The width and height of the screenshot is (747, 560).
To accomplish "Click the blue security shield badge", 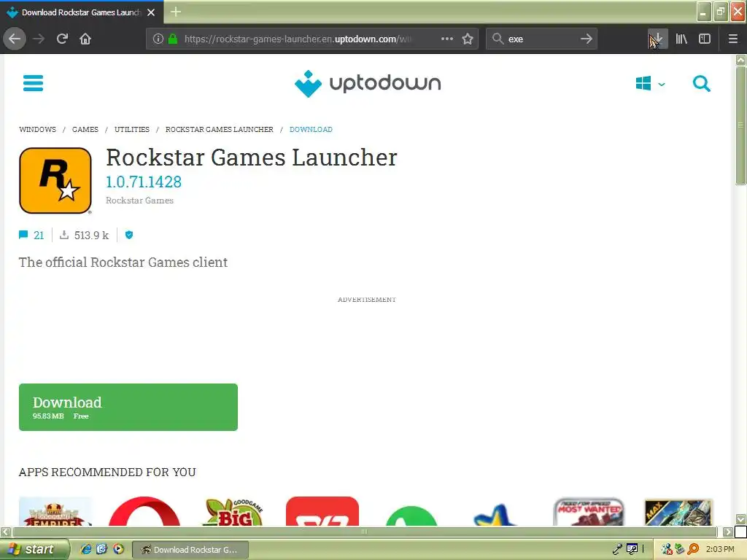I will click(x=129, y=235).
